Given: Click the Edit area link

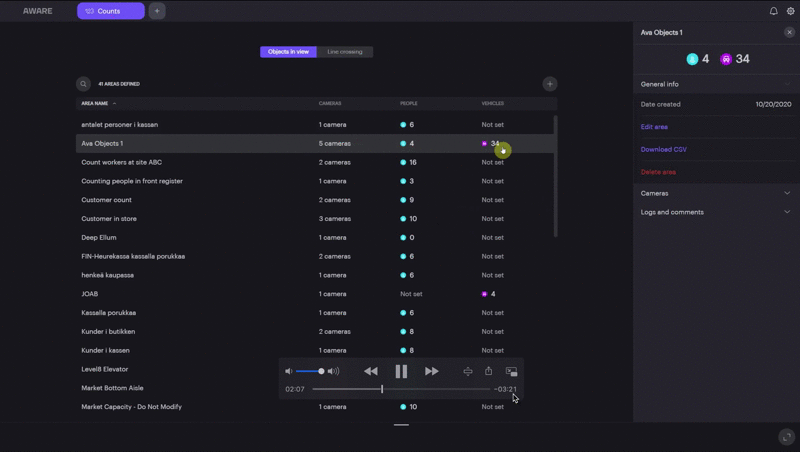Looking at the screenshot, I should pyautogui.click(x=654, y=127).
